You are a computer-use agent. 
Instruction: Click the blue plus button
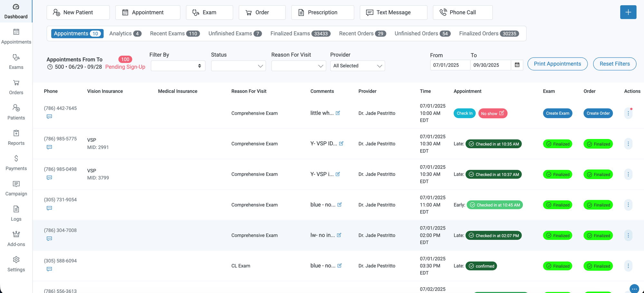tap(628, 12)
